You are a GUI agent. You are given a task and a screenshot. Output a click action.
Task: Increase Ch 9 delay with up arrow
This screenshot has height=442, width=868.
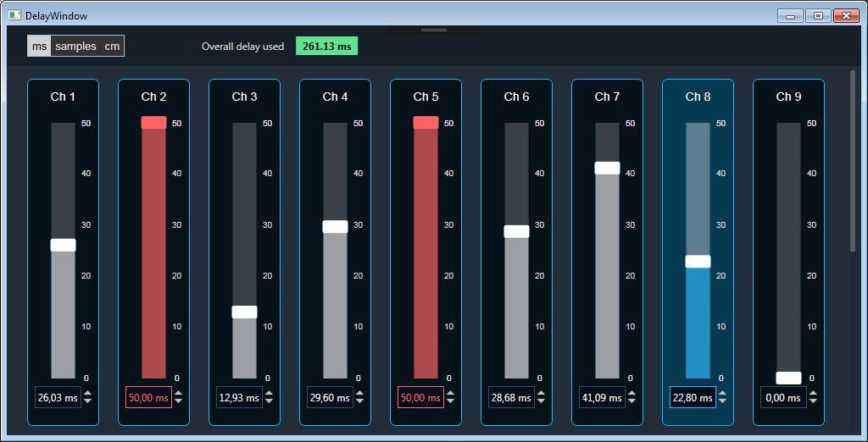tap(813, 394)
